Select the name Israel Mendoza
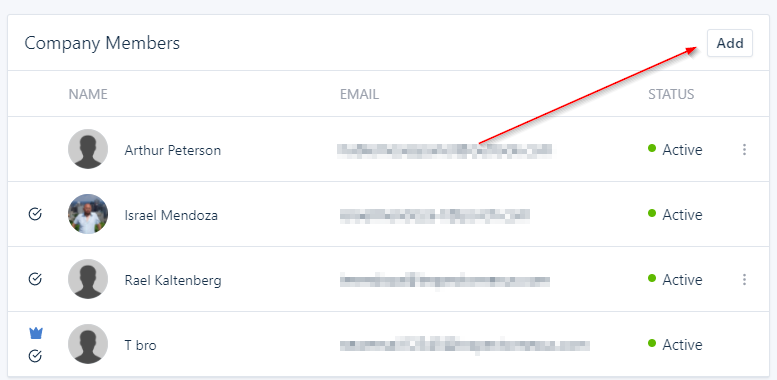This screenshot has width=777, height=380. click(171, 216)
